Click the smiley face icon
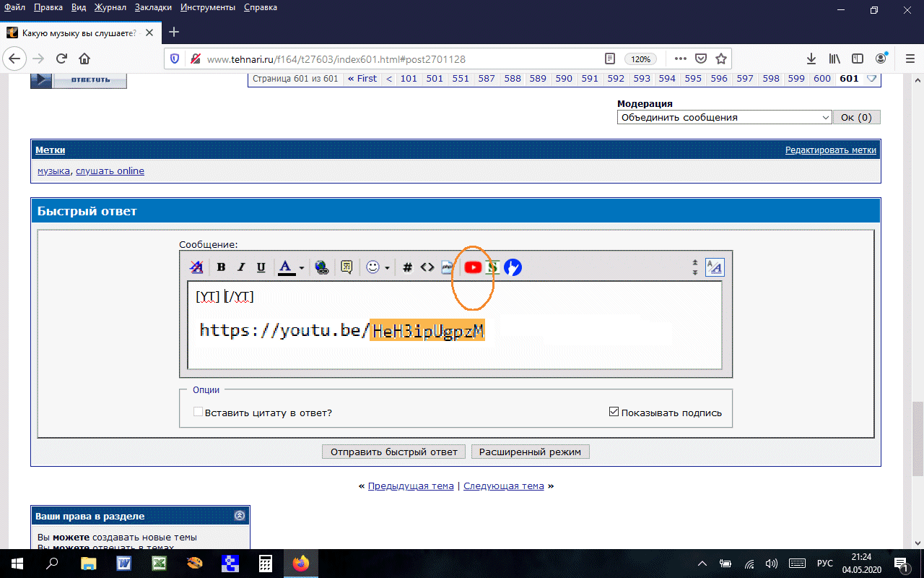This screenshot has width=924, height=578. point(372,267)
